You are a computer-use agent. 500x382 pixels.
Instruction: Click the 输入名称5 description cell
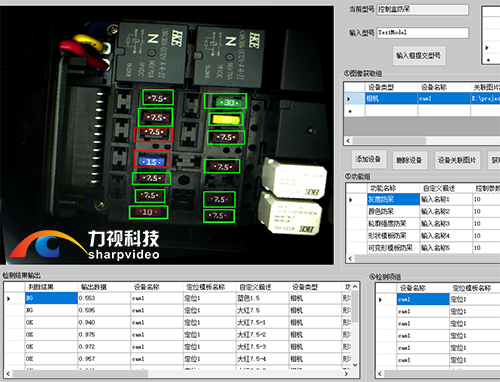tap(446, 248)
